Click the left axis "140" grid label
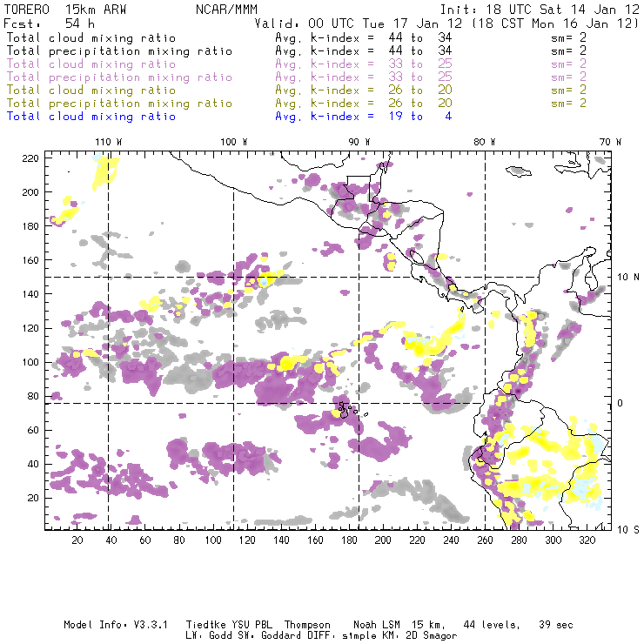The width and height of the screenshot is (644, 644). (30, 294)
